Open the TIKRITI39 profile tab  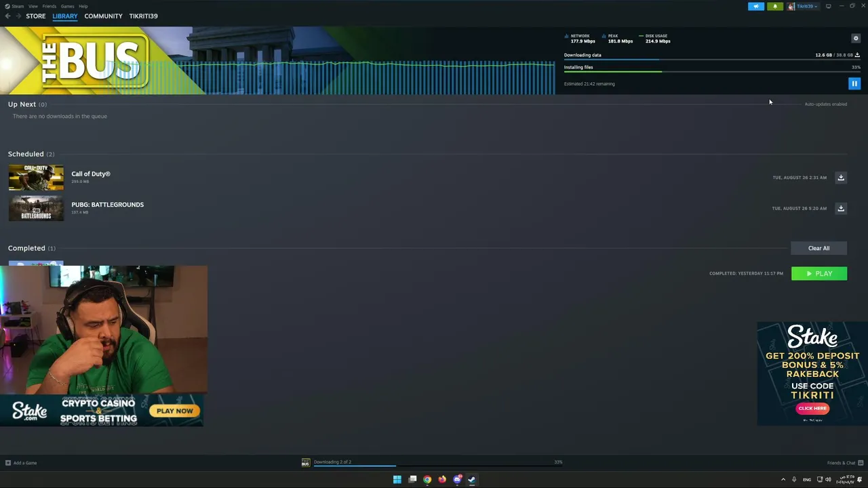click(x=143, y=16)
